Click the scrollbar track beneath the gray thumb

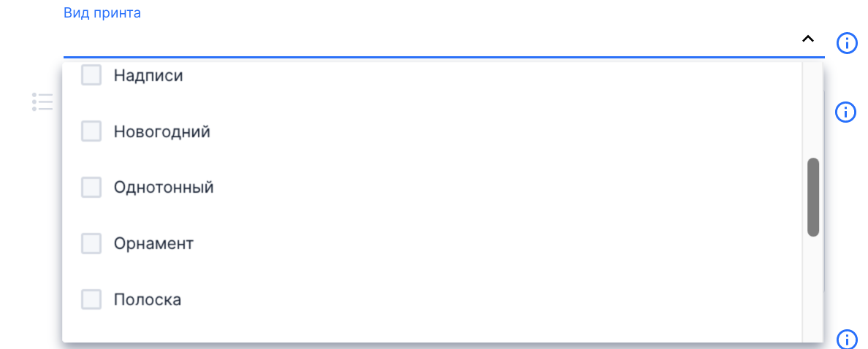(813, 289)
